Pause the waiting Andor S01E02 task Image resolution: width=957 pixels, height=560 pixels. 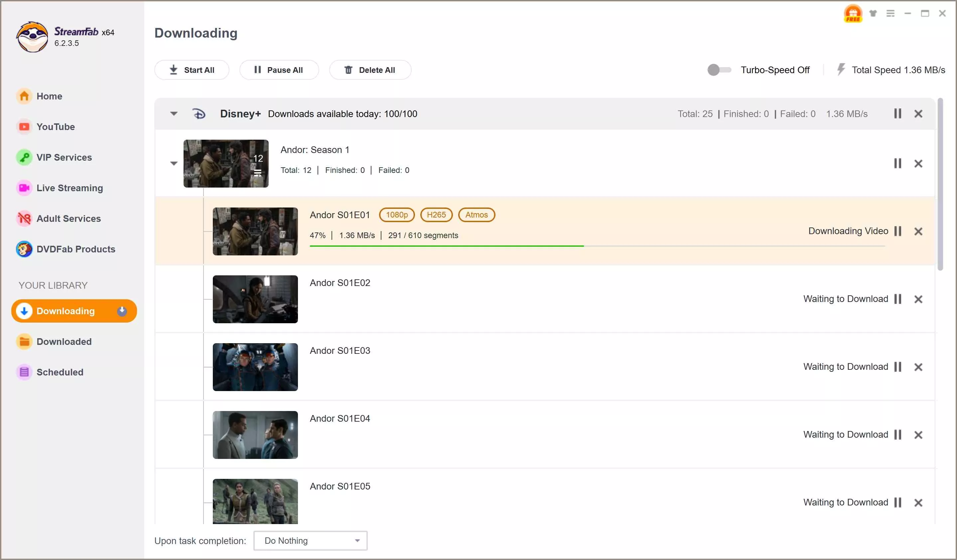coord(897,299)
